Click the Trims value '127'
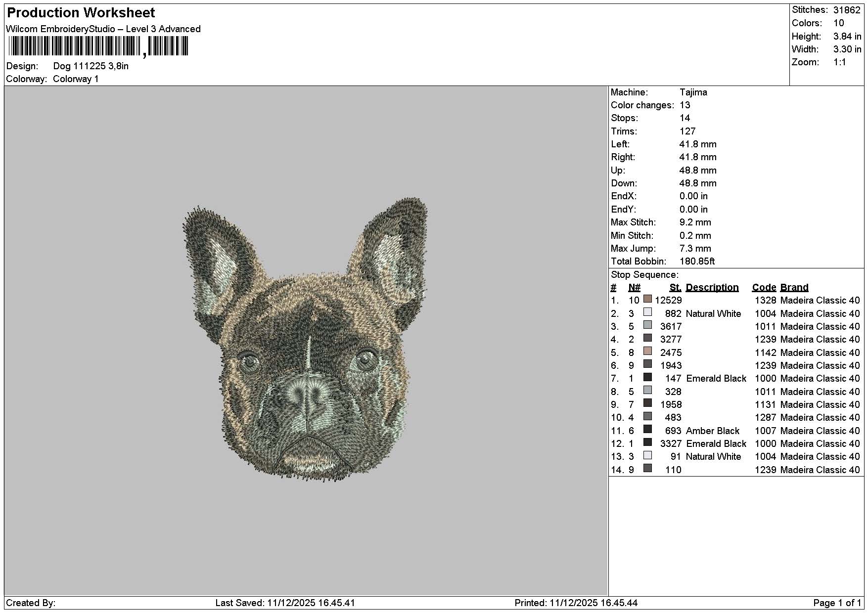868x613 pixels. pyautogui.click(x=687, y=131)
